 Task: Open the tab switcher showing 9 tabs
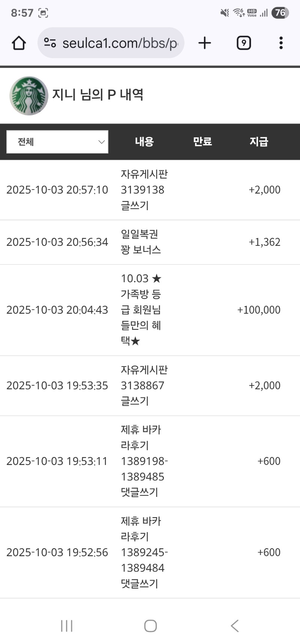pyautogui.click(x=244, y=43)
